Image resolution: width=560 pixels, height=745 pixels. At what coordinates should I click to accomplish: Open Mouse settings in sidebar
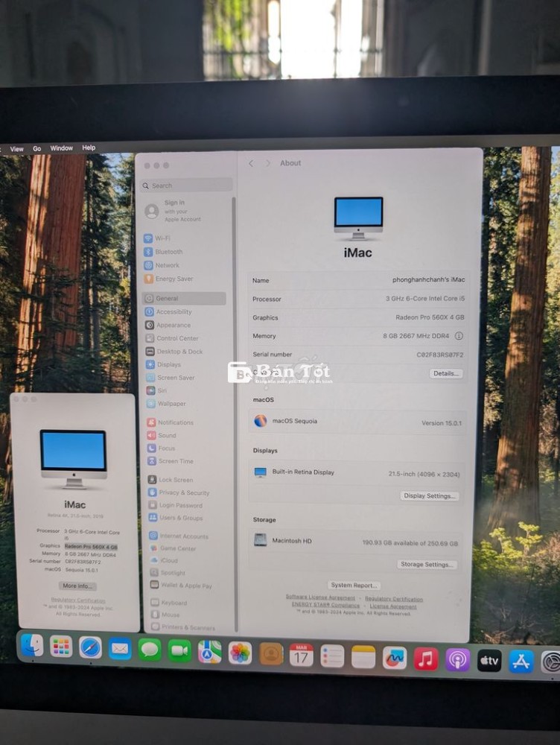click(165, 615)
